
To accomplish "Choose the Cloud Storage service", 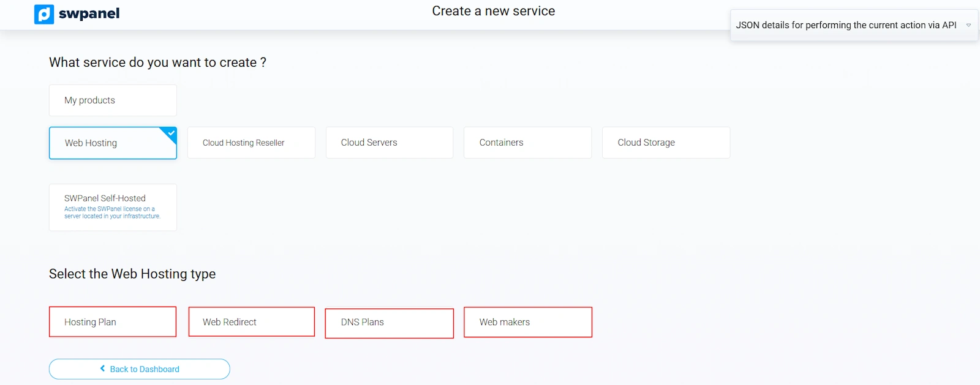I will pyautogui.click(x=666, y=143).
